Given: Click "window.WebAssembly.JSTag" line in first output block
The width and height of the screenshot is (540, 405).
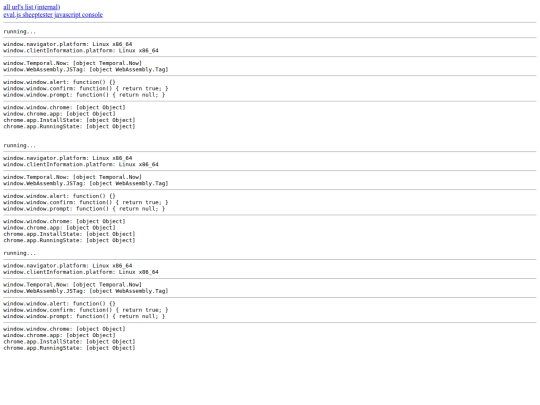Looking at the screenshot, I should click(86, 70).
